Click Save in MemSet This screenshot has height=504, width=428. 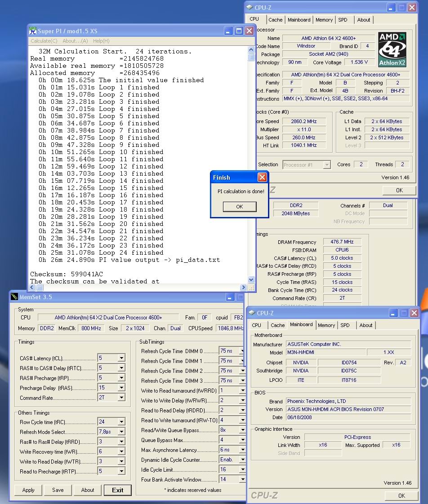[58, 490]
